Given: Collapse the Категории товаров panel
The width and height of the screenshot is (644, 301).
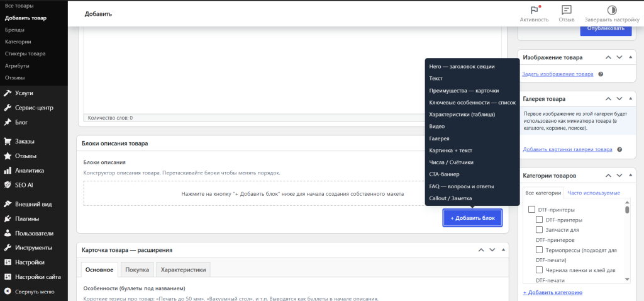Looking at the screenshot, I should click(630, 176).
